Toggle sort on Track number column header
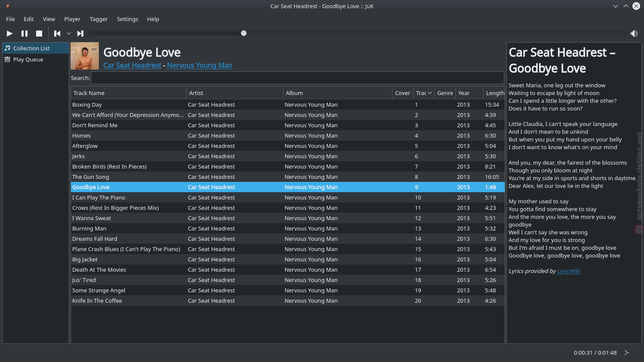This screenshot has height=362, width=644. 424,93
